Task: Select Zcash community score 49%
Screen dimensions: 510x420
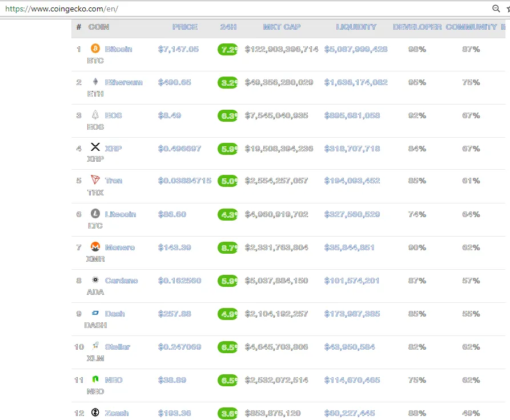Action: point(471,413)
